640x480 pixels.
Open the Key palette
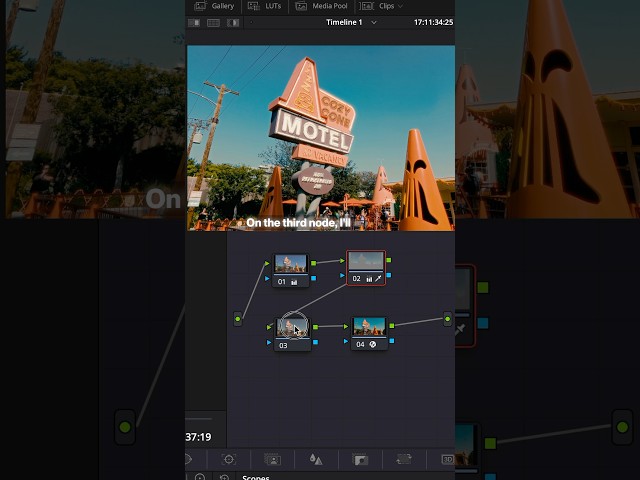point(360,460)
